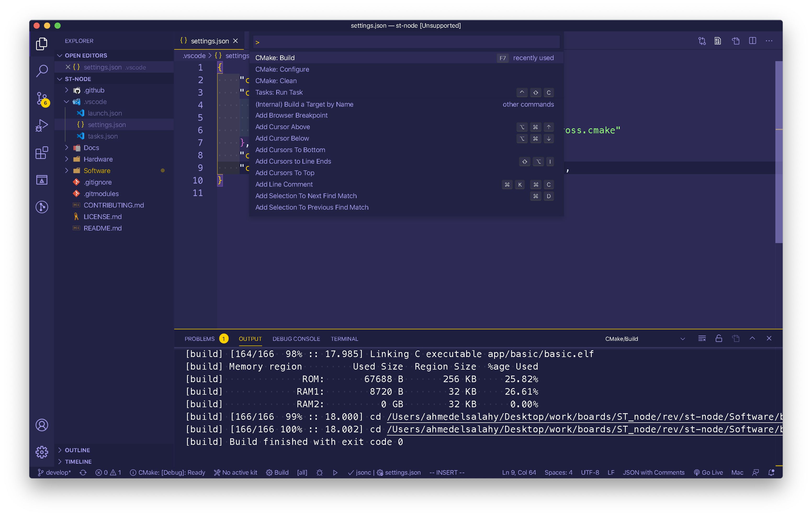Open the Run and Debug view

(42, 125)
